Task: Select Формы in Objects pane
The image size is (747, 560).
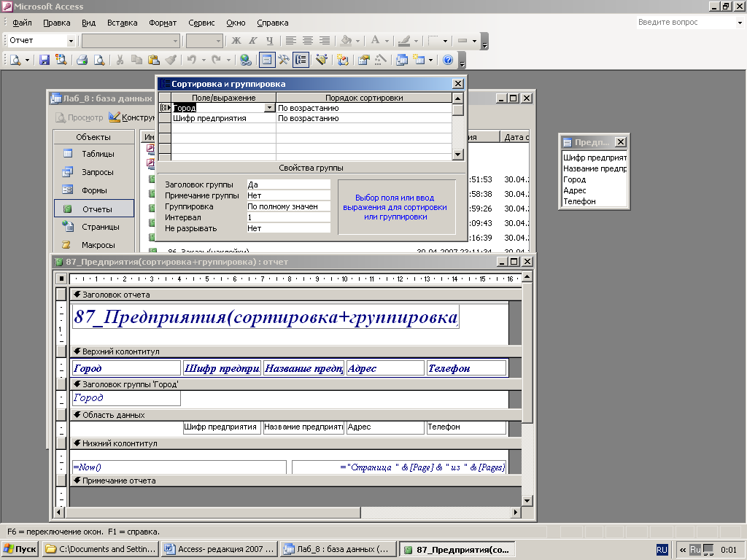Action: tap(94, 190)
